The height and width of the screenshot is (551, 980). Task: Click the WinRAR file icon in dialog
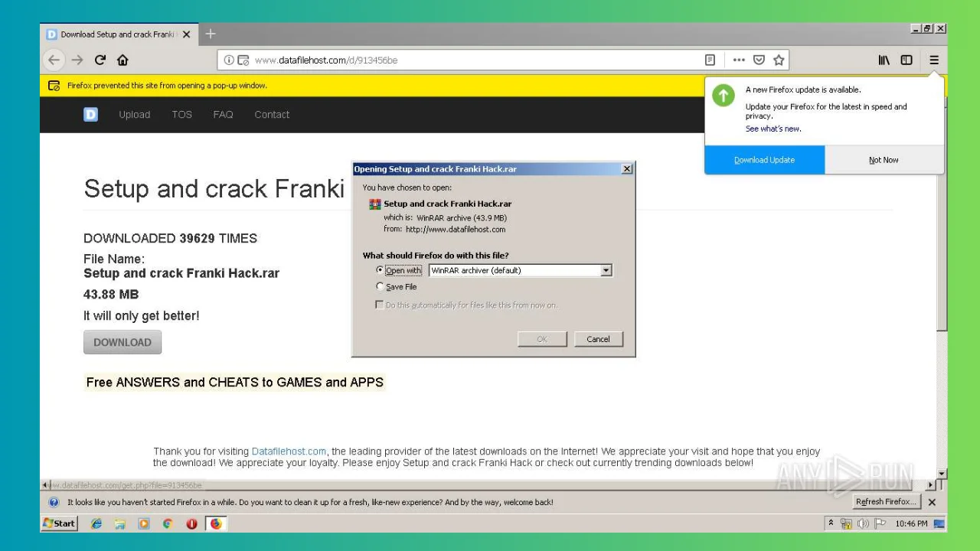click(375, 204)
